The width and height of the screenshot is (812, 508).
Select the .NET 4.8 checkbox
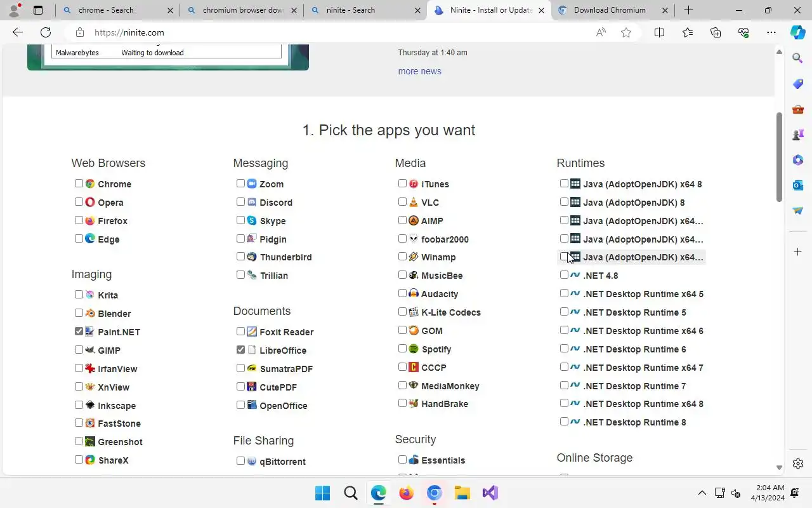[x=564, y=274]
